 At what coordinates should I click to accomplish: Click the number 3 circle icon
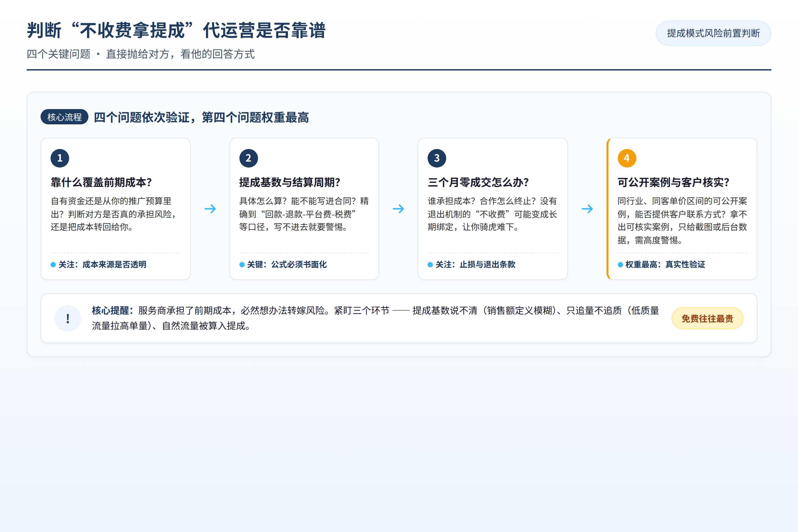437,158
